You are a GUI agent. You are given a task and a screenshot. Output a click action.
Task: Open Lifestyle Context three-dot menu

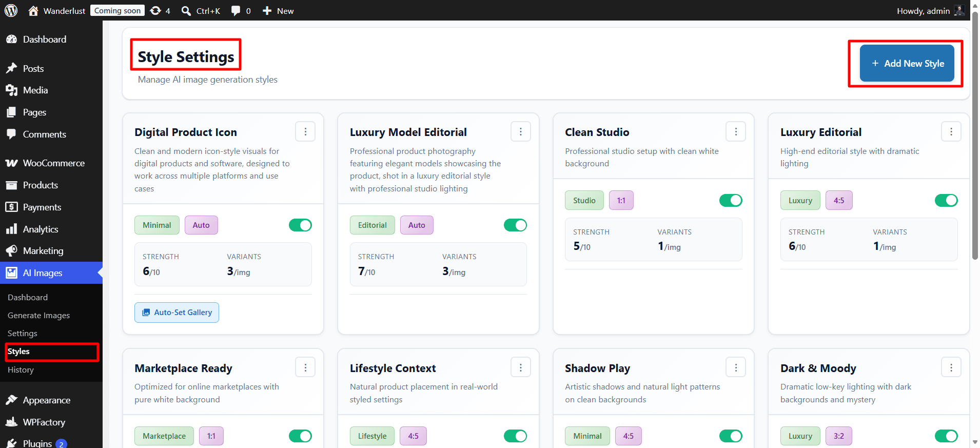point(521,367)
